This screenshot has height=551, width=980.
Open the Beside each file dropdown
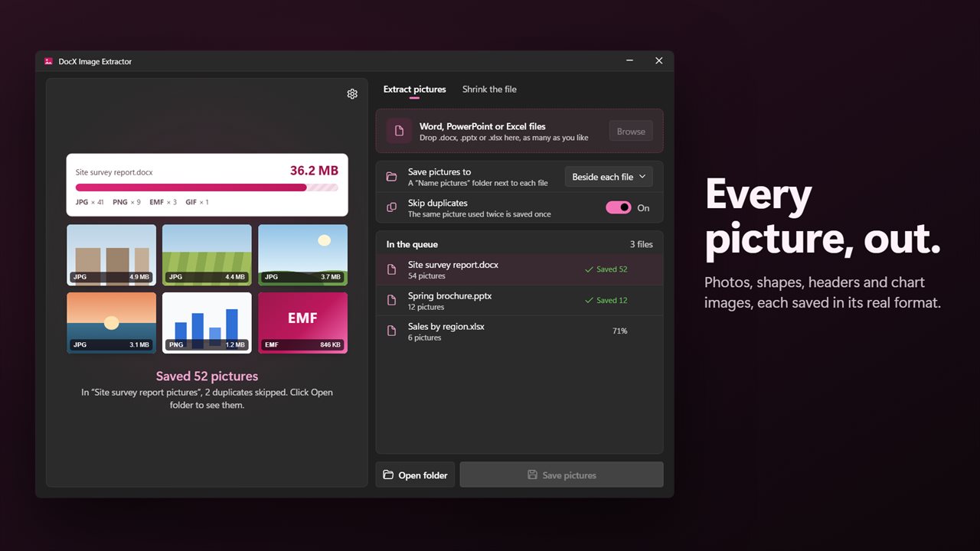click(x=609, y=177)
